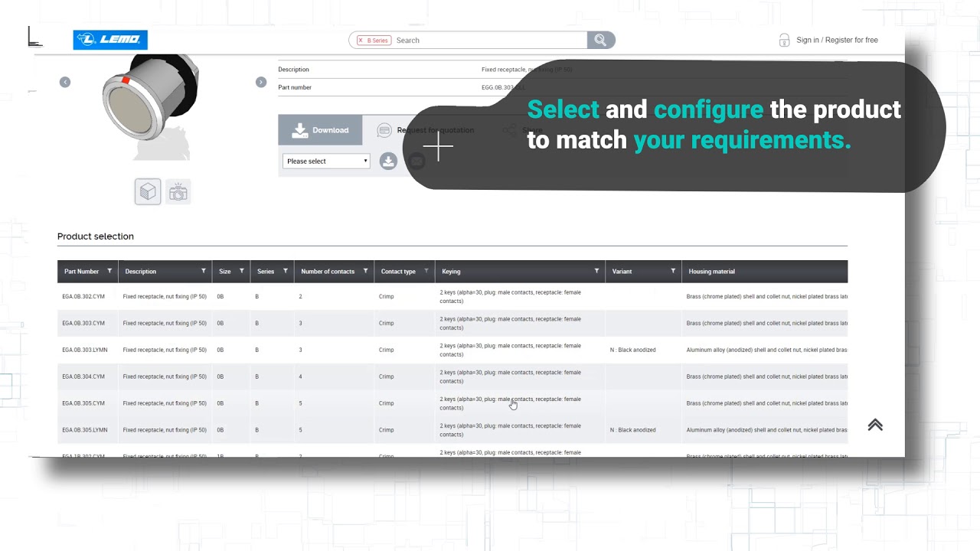Switch to the camera photo view

[178, 192]
